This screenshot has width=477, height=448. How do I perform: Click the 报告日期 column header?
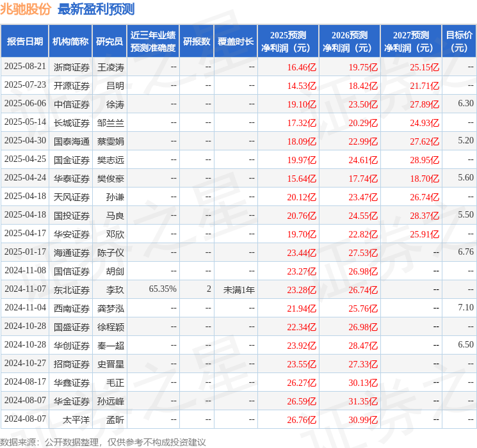pos(24,42)
